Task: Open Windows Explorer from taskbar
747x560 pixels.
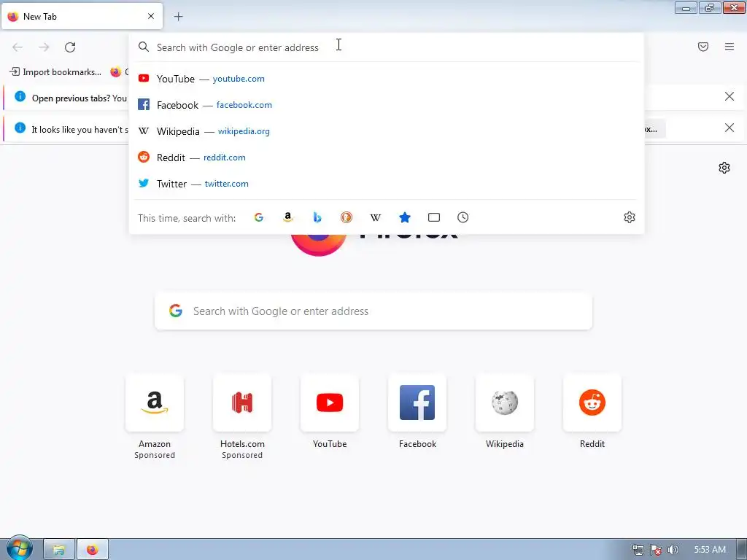Action: tap(58, 550)
